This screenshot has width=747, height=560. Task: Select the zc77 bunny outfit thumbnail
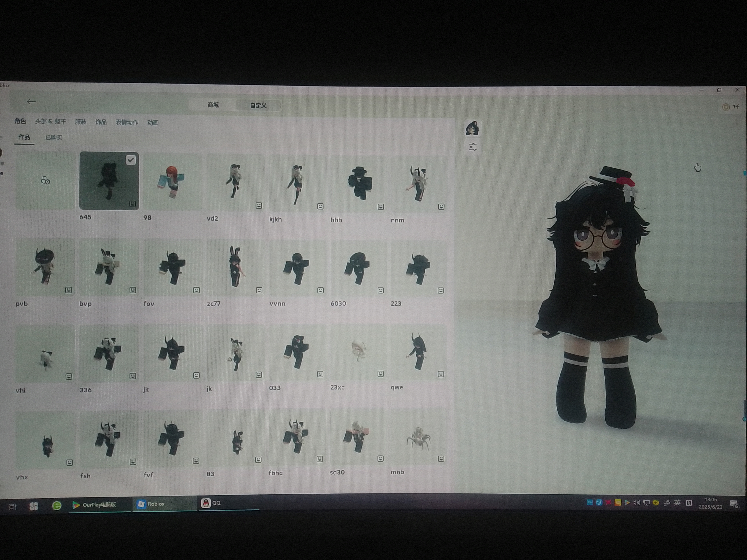point(236,268)
